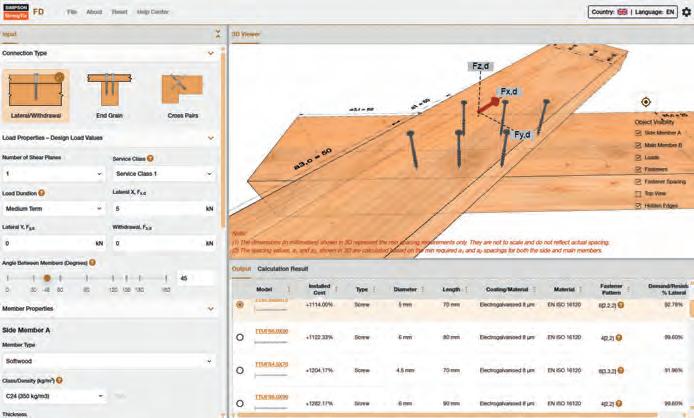Screen dimensions: 694x418
Task: Switch to the Output tab
Action: click(x=241, y=269)
